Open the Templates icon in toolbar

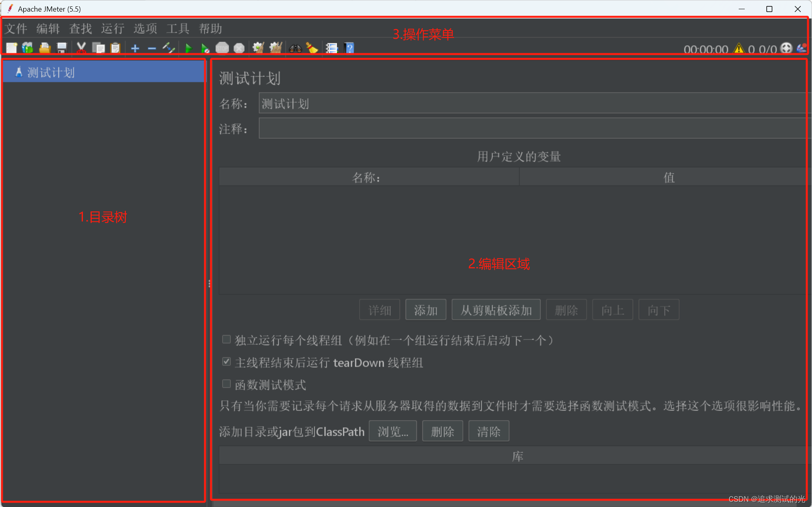[x=28, y=48]
